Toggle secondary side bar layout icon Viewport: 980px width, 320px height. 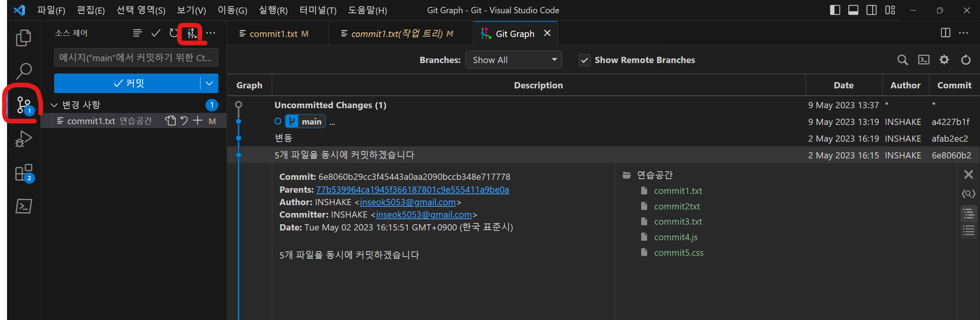point(871,10)
